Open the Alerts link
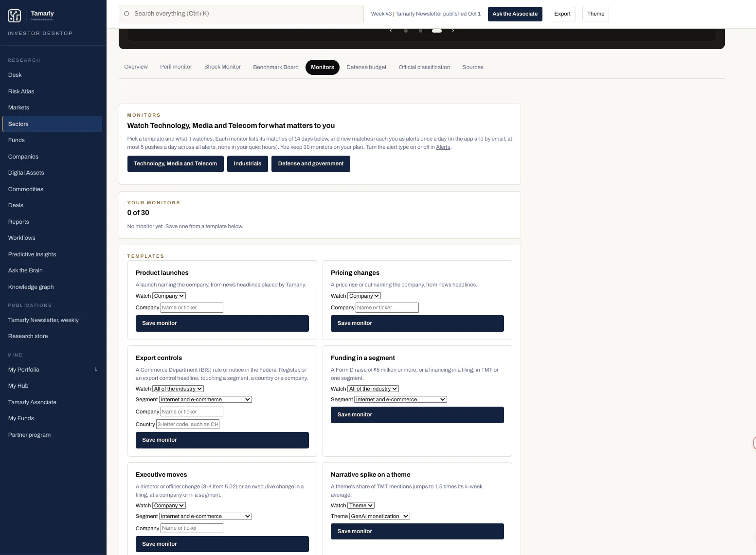 pyautogui.click(x=443, y=147)
